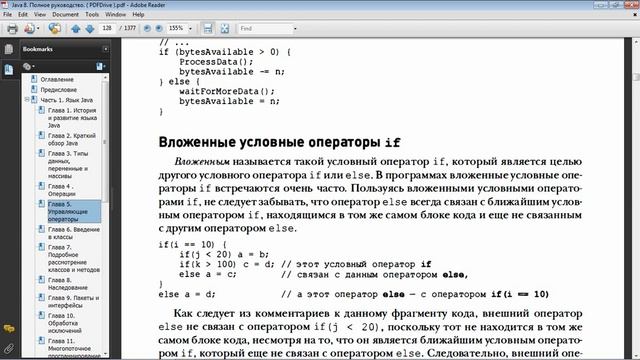Image resolution: width=640 pixels, height=360 pixels.
Task: Click the expand current bookmark icon
Action: [101, 66]
